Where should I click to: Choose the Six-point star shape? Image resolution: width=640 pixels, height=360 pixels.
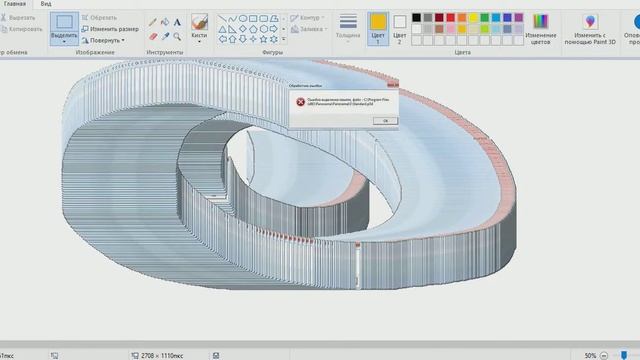(274, 40)
